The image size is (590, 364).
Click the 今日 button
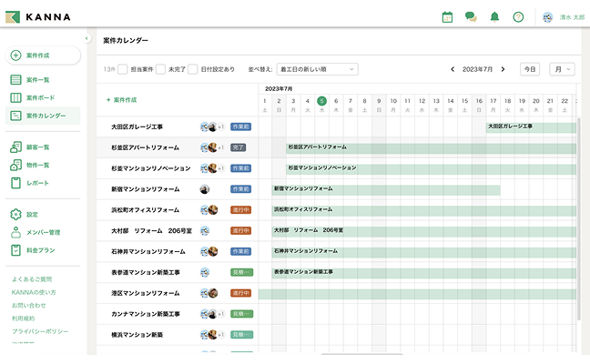pyautogui.click(x=530, y=69)
